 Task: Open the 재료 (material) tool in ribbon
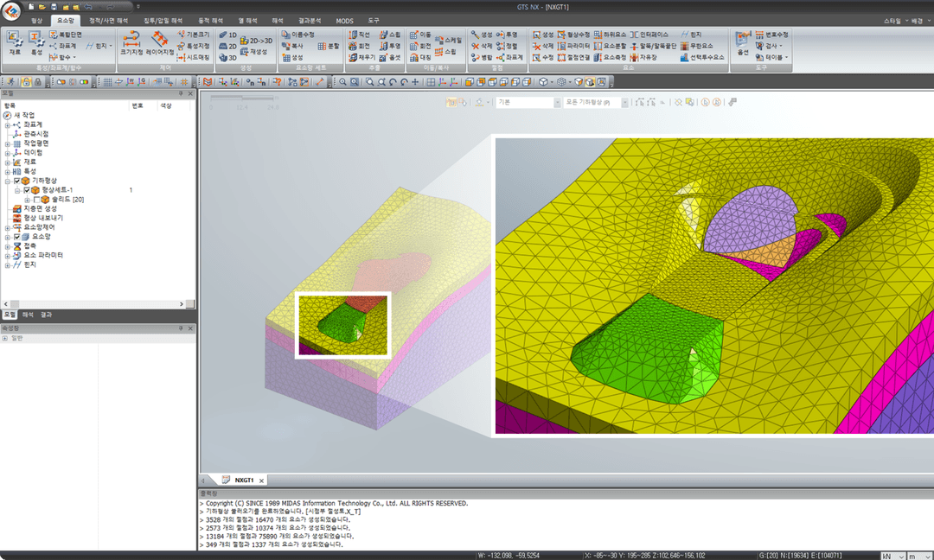pyautogui.click(x=15, y=44)
